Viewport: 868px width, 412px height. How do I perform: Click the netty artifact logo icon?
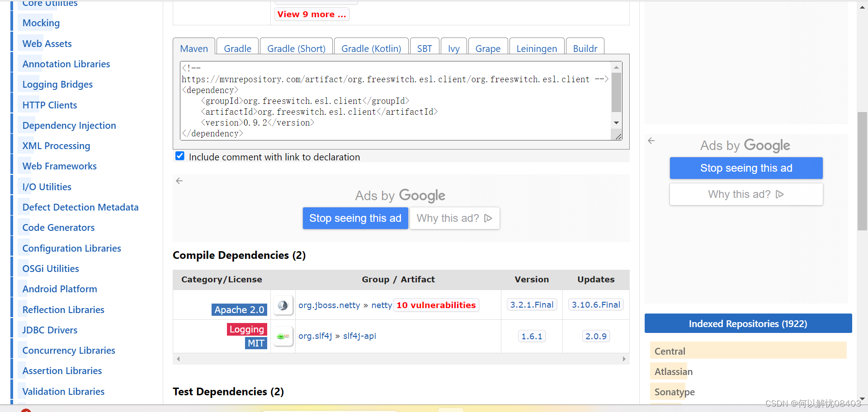pyautogui.click(x=283, y=305)
